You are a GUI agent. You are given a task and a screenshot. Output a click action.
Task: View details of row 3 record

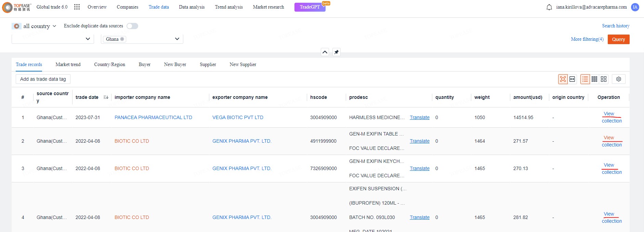609,165
